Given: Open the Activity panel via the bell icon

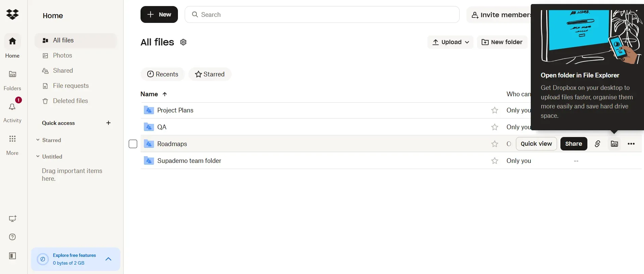Looking at the screenshot, I should click(x=12, y=106).
